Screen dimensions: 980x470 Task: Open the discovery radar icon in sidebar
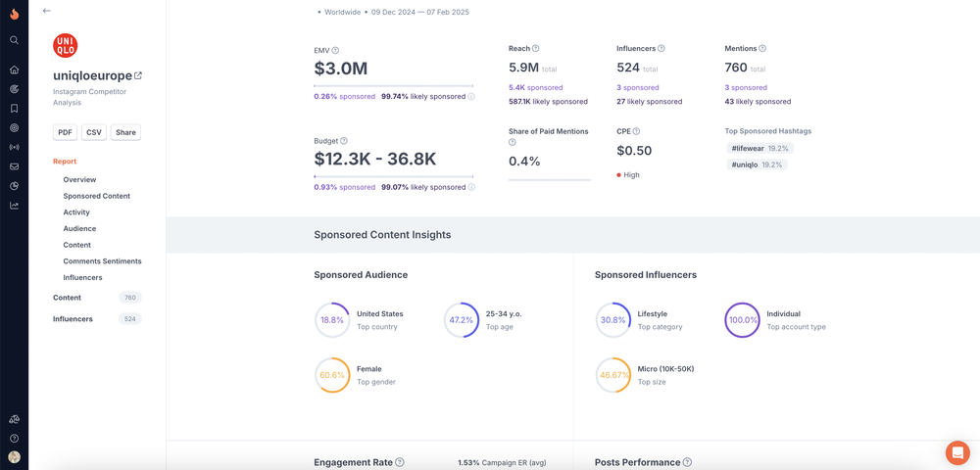[x=15, y=89]
